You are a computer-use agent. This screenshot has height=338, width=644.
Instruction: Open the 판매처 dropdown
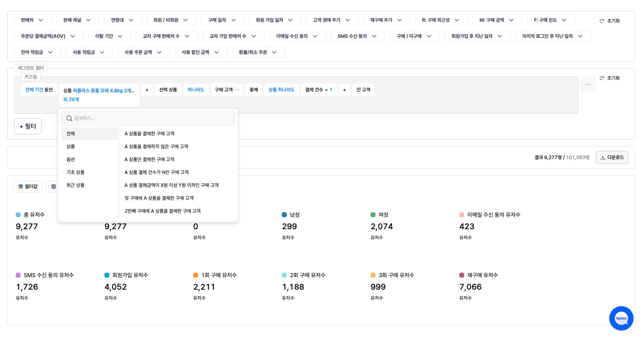pos(32,20)
